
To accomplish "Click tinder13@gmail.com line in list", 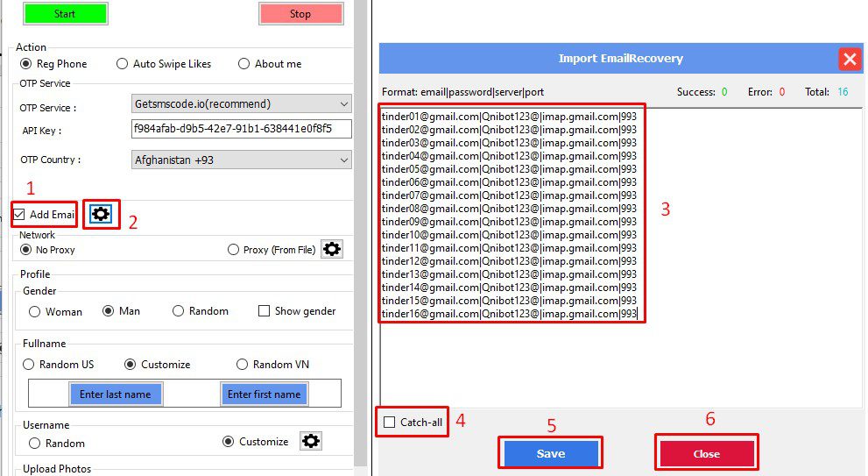I will (x=509, y=274).
